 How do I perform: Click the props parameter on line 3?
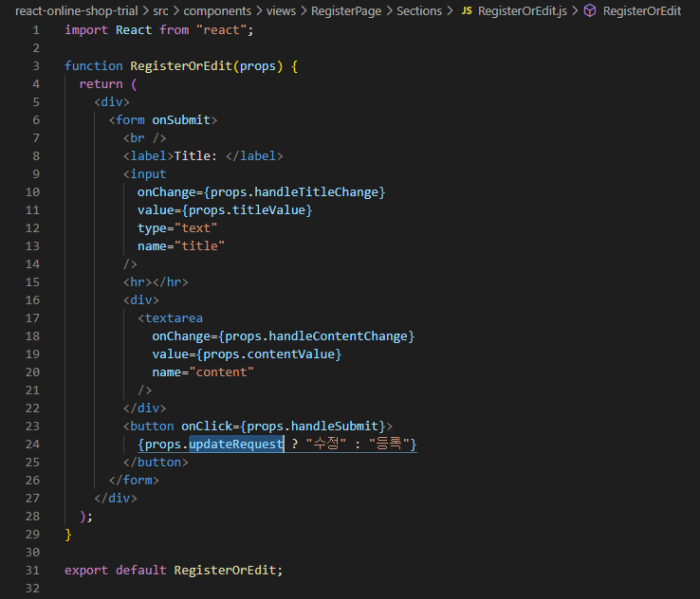258,66
